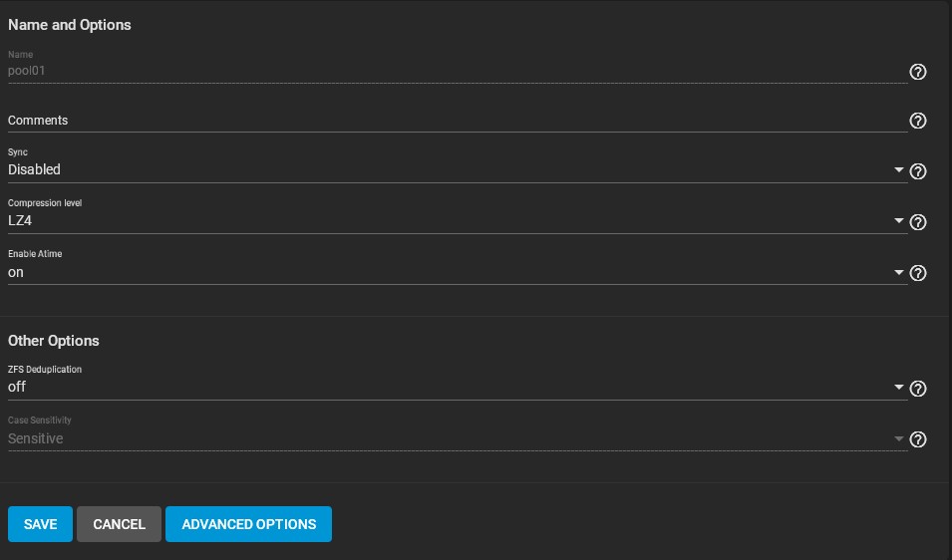View the Sync setting help icon
The image size is (952, 560).
(917, 171)
